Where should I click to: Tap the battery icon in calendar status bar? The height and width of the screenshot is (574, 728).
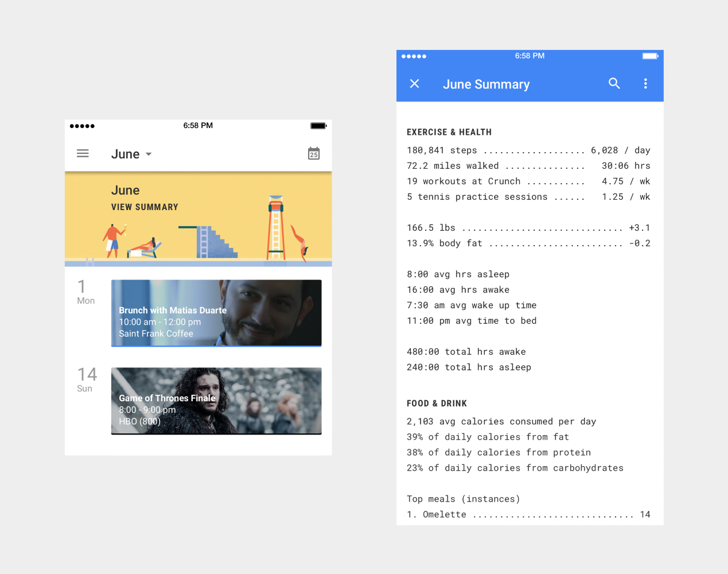(x=318, y=126)
